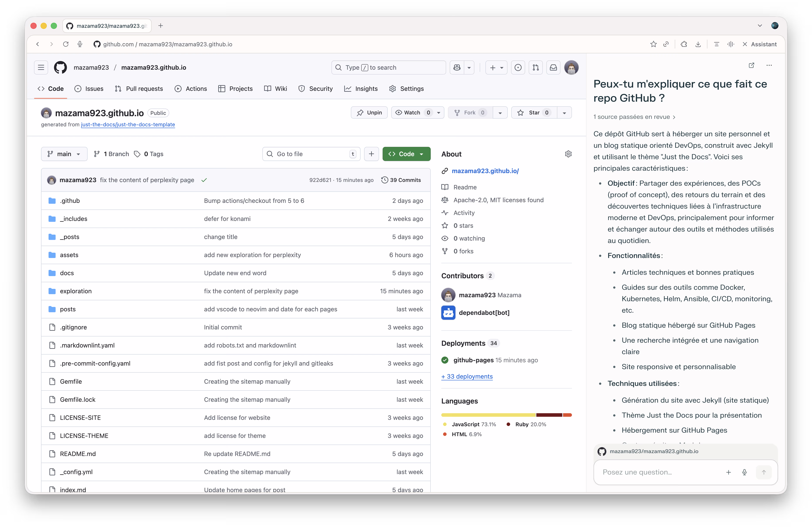812x527 pixels.
Task: Expand the main branch dropdown
Action: pos(64,154)
